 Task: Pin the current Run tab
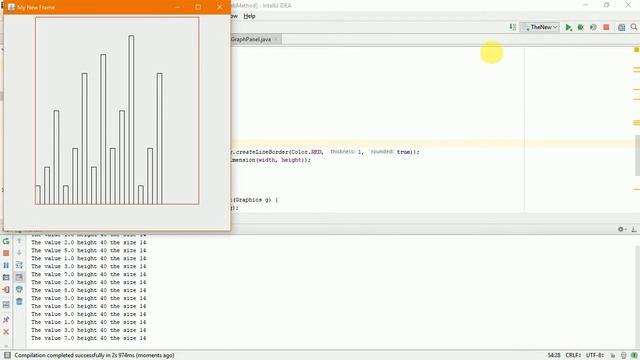coord(6,320)
